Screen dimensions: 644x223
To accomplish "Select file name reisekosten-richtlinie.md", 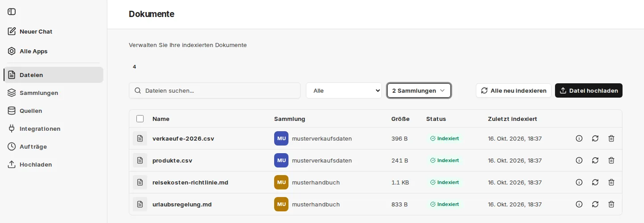I will coord(191,182).
